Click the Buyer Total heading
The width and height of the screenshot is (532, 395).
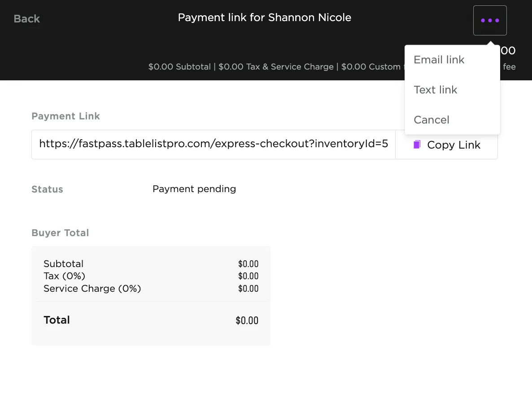tap(60, 233)
